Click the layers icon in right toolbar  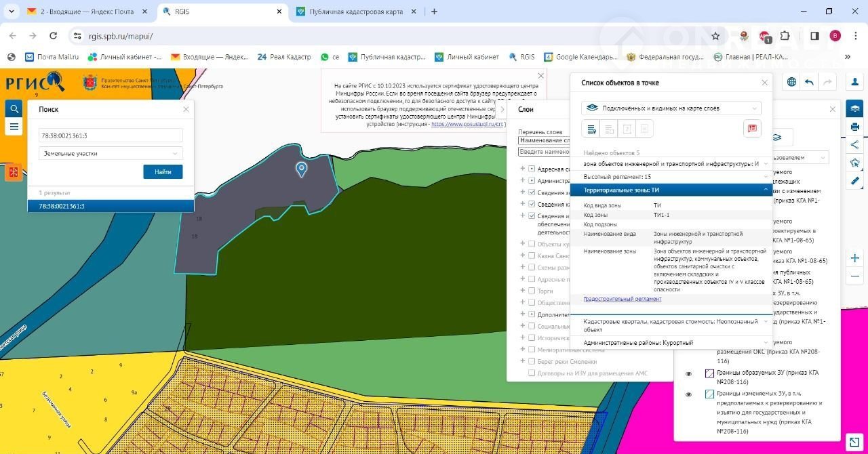click(854, 109)
